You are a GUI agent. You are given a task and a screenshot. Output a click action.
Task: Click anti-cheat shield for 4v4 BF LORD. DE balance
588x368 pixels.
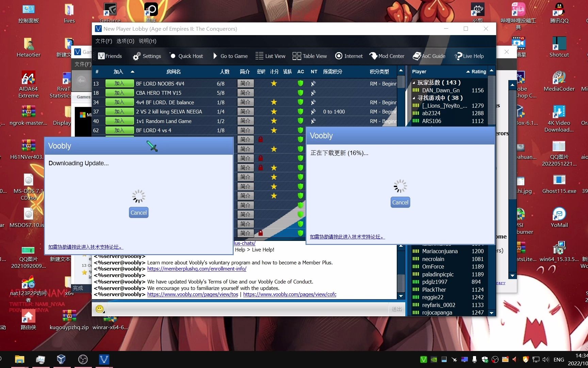point(300,102)
